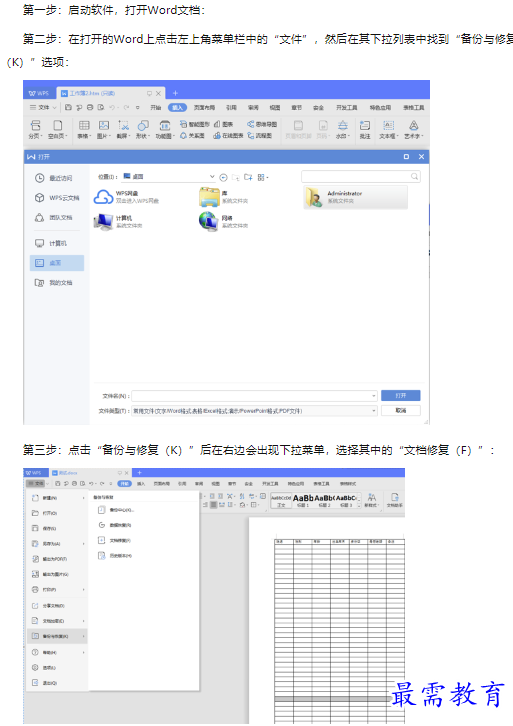
Task: Open the 文件 menu dropdown in first WPS window
Action: click(43, 107)
